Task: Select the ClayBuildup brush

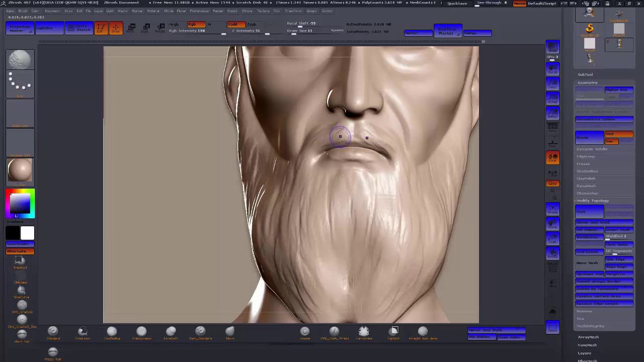Action: coord(112,331)
